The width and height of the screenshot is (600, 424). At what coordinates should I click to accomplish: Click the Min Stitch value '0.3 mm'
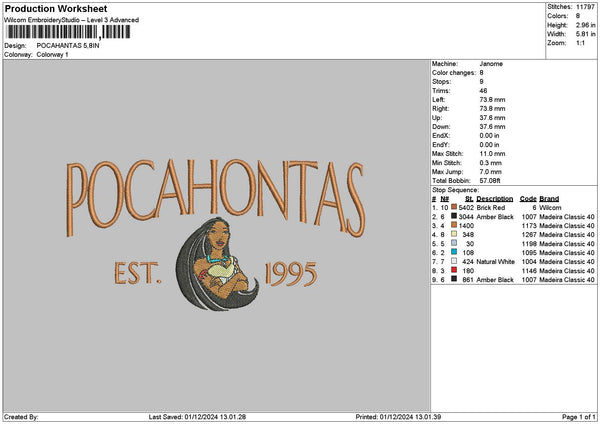click(x=491, y=163)
